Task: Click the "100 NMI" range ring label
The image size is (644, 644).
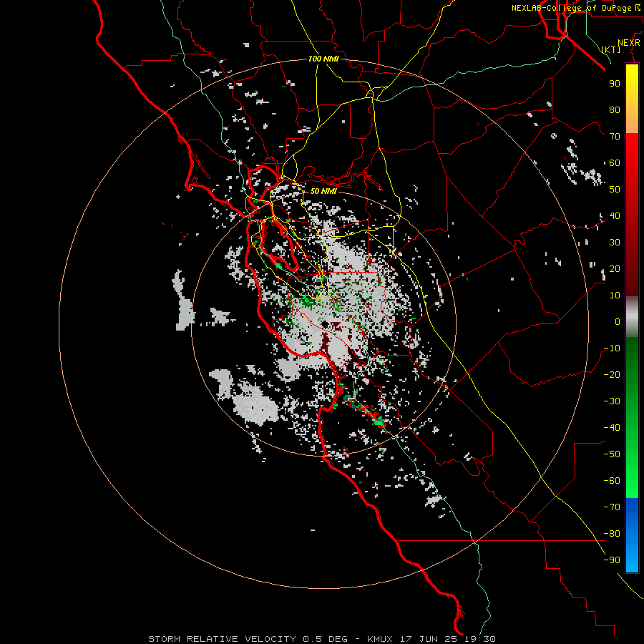Action: coord(323,59)
